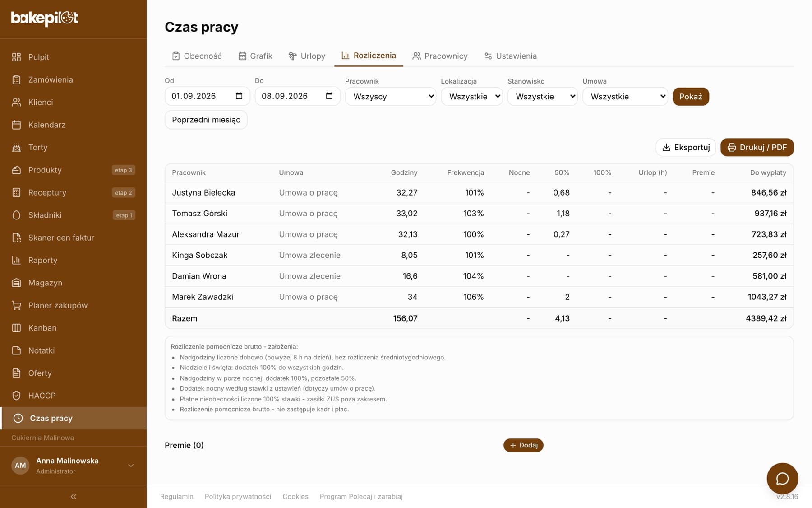
Task: Open Pulpit dashboard icon in sidebar
Action: (x=16, y=57)
